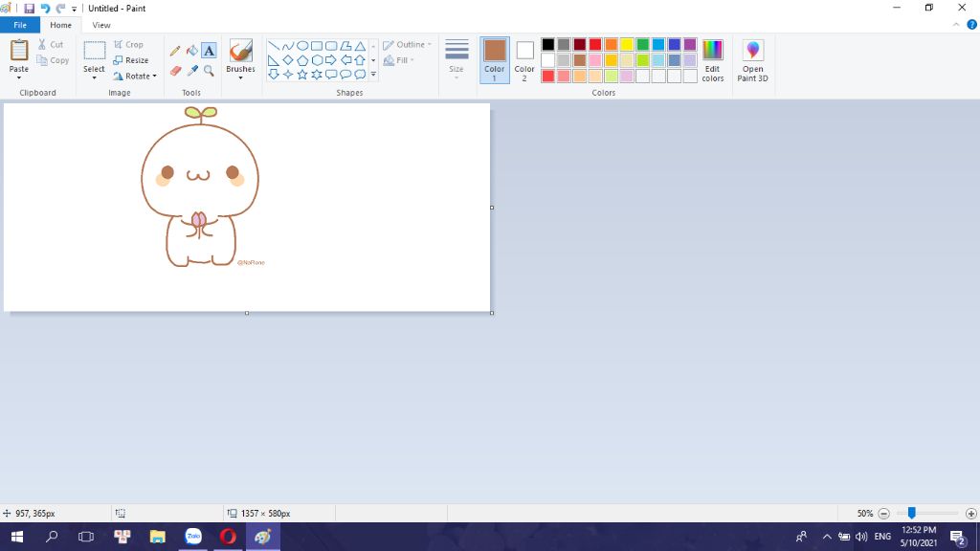Choose the Diamond shape
Image resolution: width=980 pixels, height=551 pixels.
pyautogui.click(x=287, y=60)
